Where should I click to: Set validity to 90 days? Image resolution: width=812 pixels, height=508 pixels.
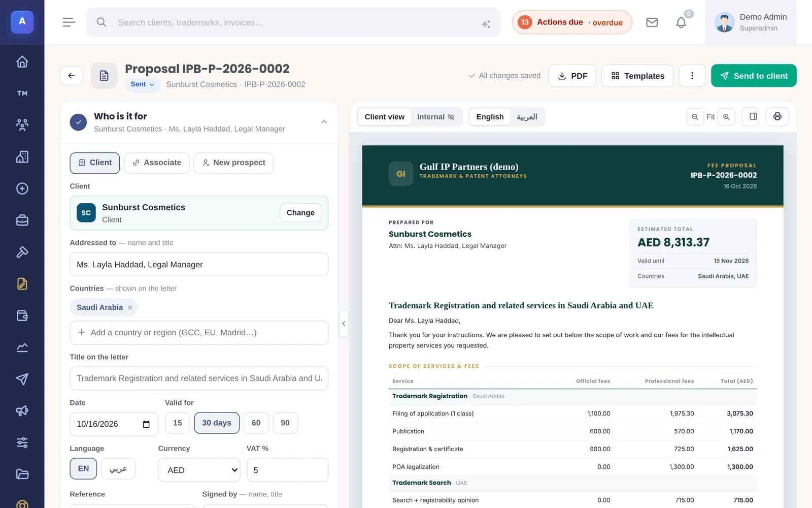click(285, 423)
